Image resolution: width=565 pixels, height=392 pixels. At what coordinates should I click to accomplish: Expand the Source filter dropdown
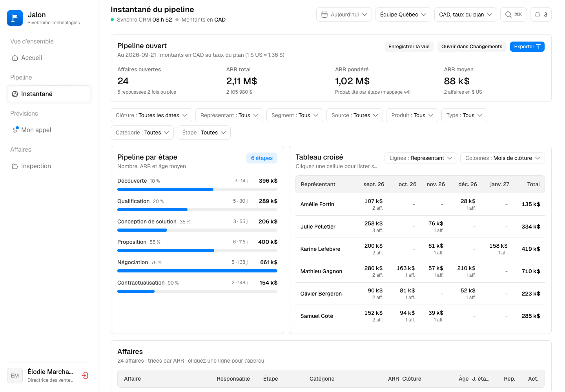355,115
